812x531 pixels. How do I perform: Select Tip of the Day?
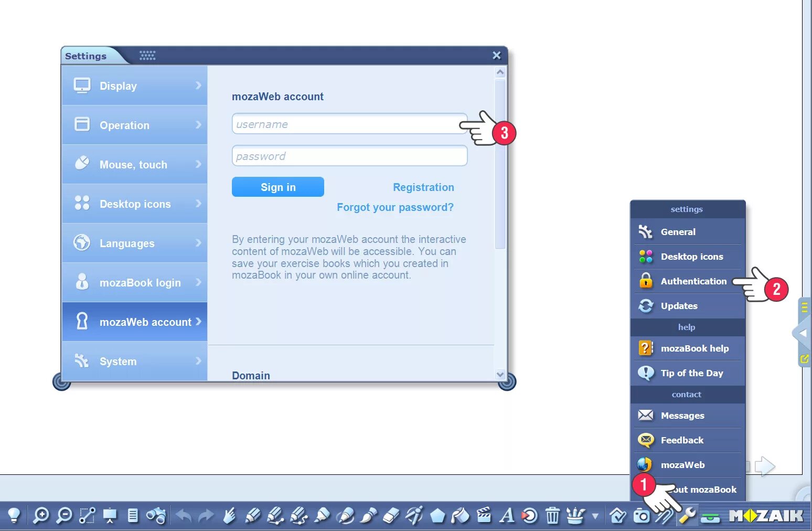[687, 373]
